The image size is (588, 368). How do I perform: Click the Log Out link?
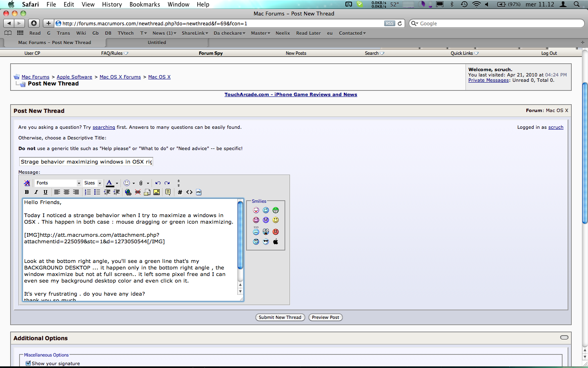click(x=549, y=53)
